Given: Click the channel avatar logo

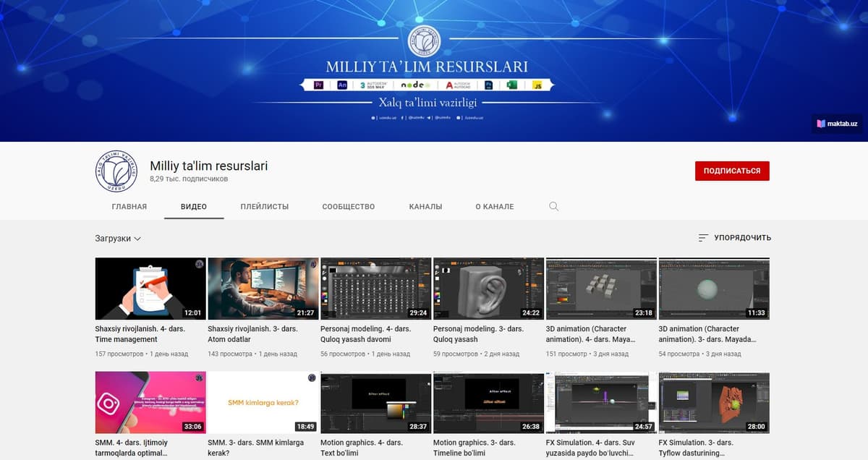Looking at the screenshot, I should [116, 171].
